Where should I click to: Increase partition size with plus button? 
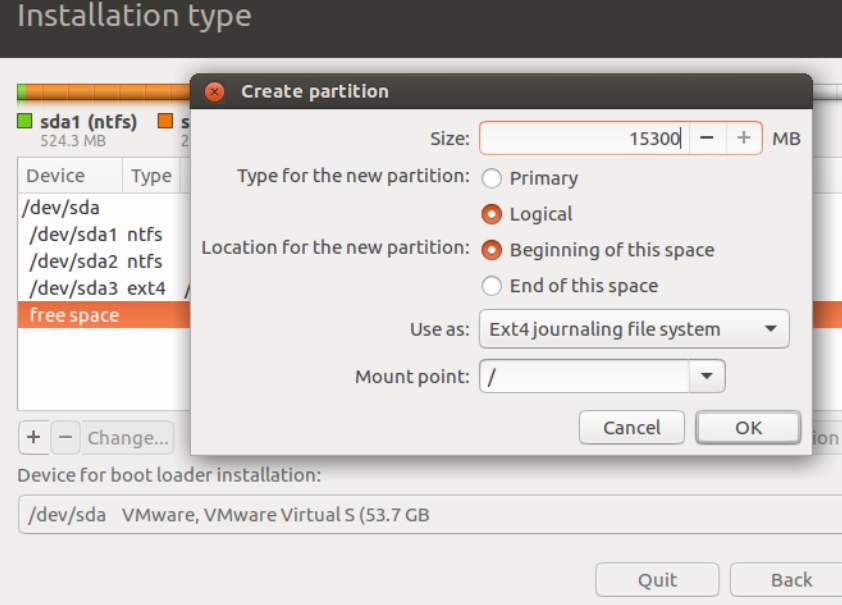[744, 139]
